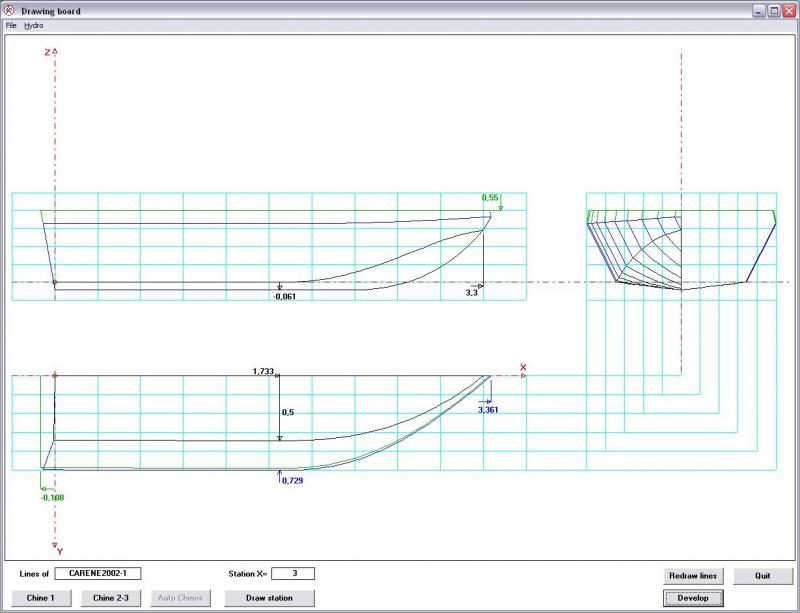800x613 pixels.
Task: Open the Hydro menu
Action: (x=34, y=26)
